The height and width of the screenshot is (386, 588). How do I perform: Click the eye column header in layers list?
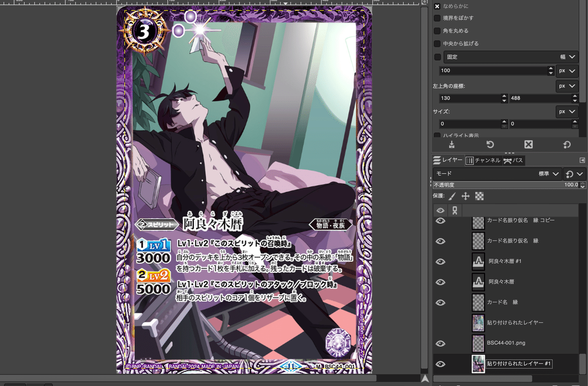440,210
